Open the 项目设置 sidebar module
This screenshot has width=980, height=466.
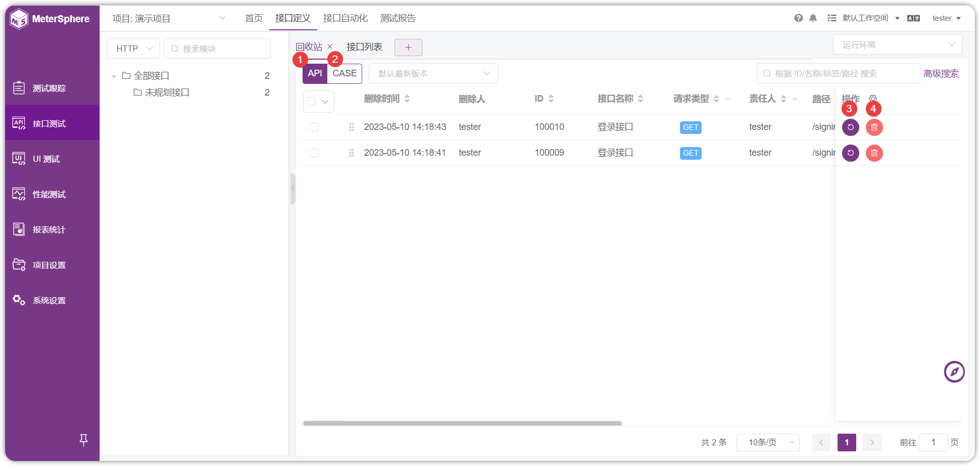(52, 265)
